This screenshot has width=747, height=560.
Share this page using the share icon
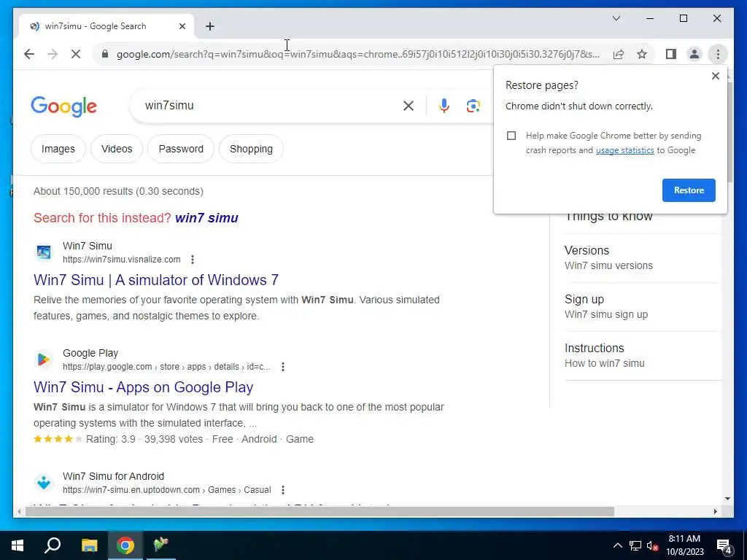619,54
